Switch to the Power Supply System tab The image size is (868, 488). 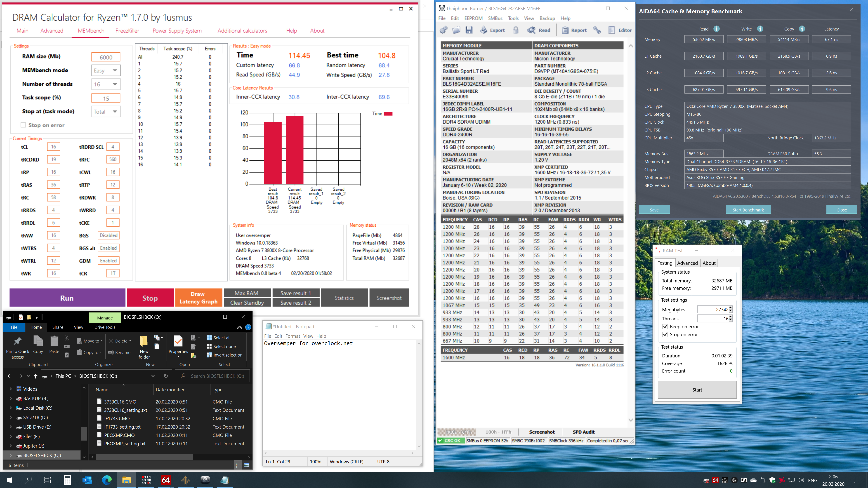(177, 31)
